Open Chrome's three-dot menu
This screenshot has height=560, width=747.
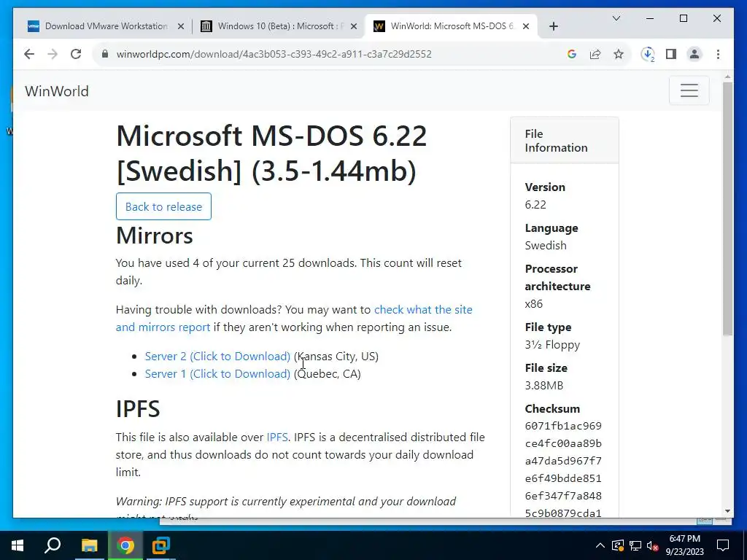coord(718,54)
